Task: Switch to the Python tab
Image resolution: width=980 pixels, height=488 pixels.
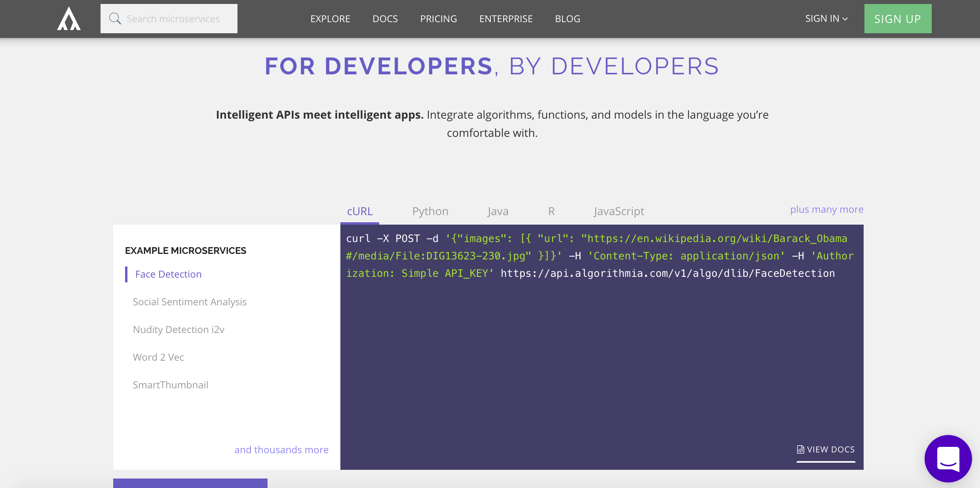Action: 430,211
